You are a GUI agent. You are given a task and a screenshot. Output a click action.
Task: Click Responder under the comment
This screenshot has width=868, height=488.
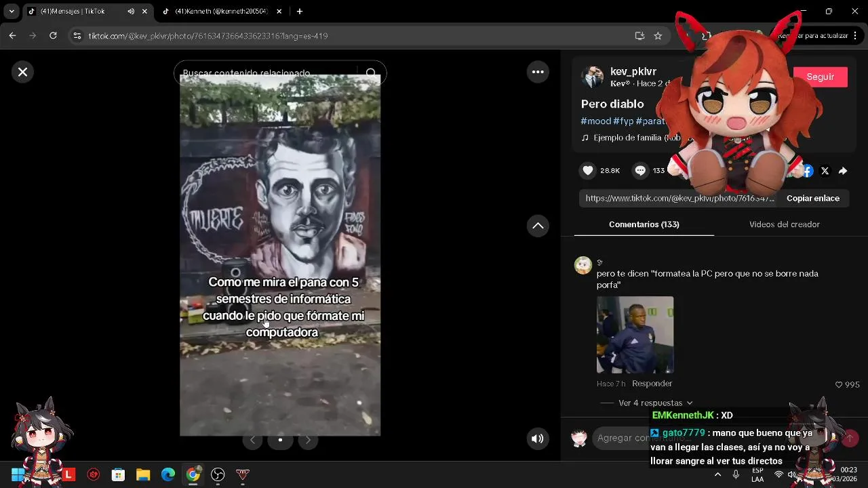coord(652,384)
